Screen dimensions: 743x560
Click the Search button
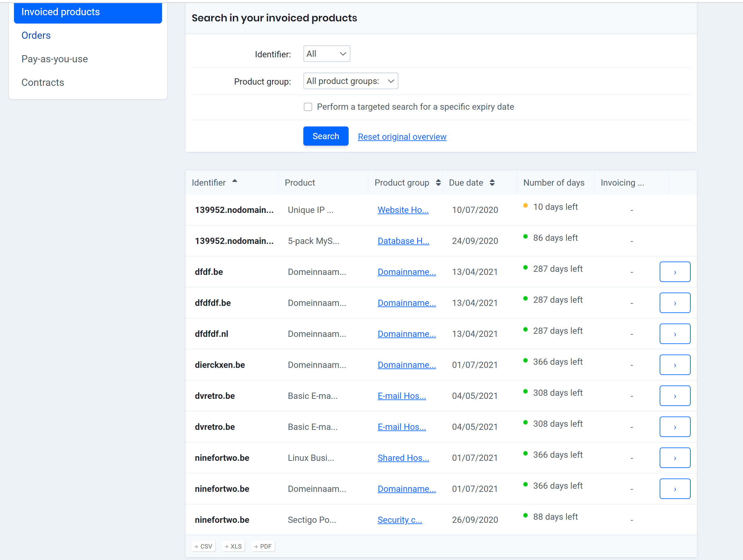click(x=325, y=136)
